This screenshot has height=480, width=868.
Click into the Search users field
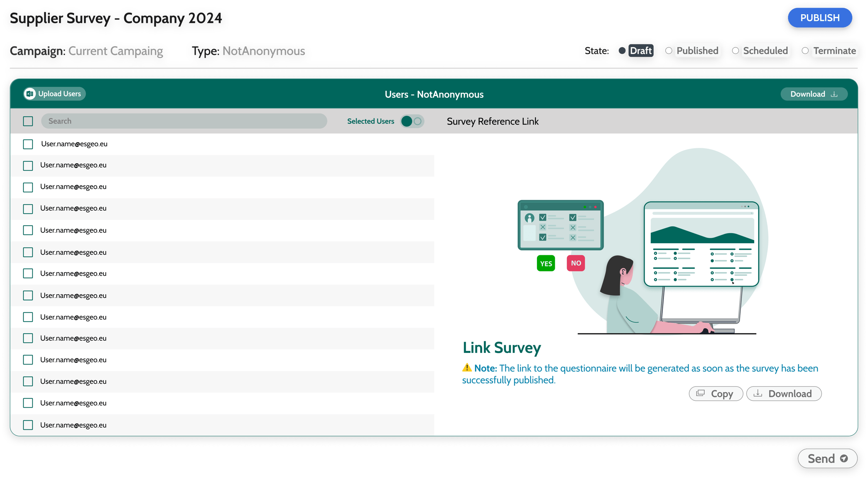click(x=184, y=121)
